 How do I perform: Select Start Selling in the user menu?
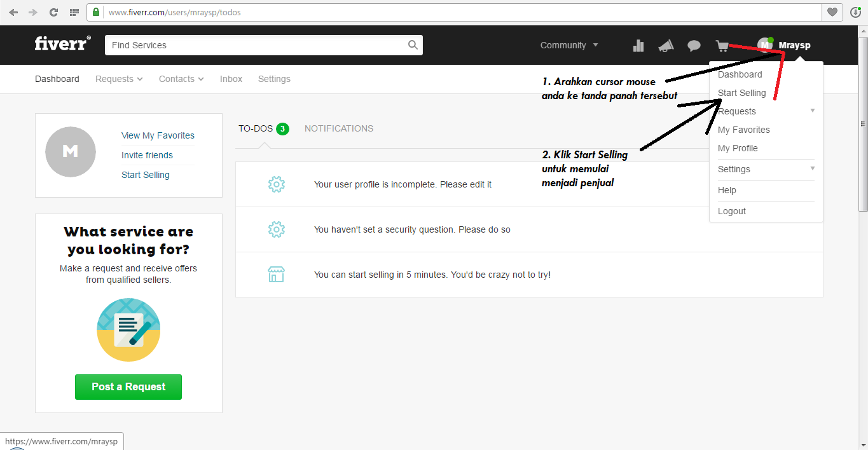741,93
